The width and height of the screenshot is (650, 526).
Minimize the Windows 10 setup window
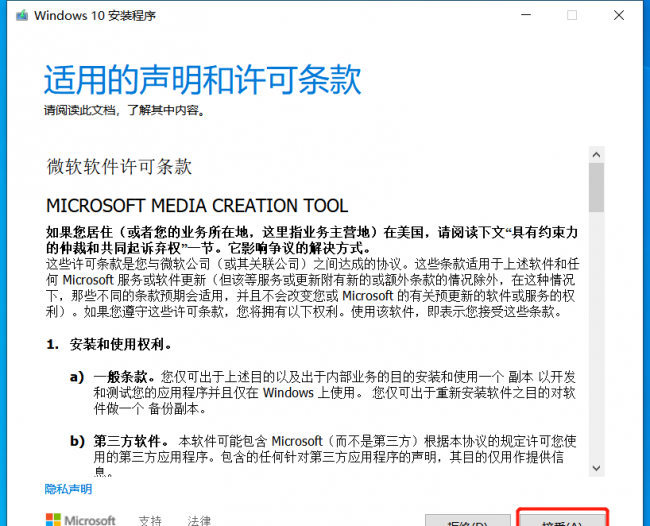(526, 15)
